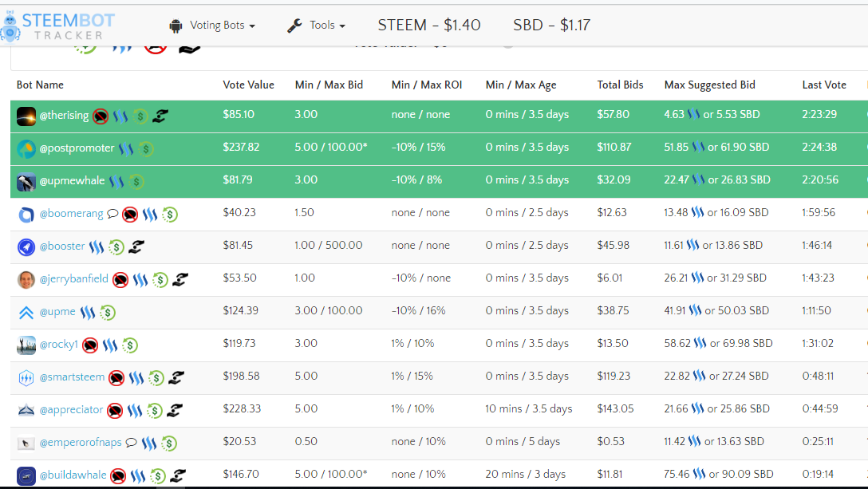
Task: Click the SBD - $1.17 price label
Action: coord(551,26)
